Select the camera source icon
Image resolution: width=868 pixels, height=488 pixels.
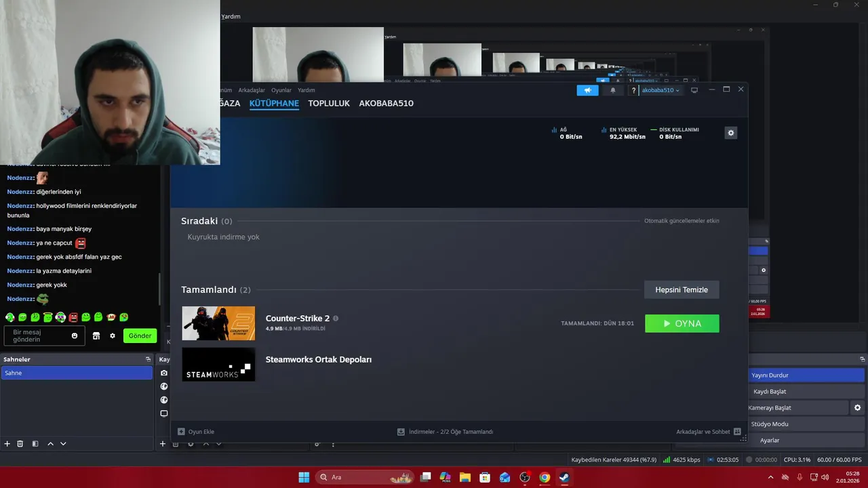(163, 373)
